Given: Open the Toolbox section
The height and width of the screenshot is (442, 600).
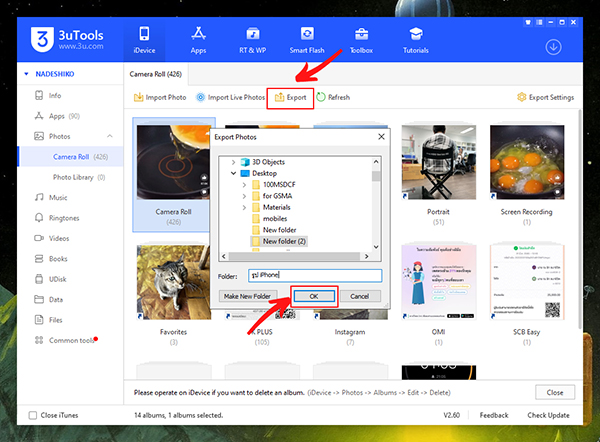Looking at the screenshot, I should coord(361,40).
